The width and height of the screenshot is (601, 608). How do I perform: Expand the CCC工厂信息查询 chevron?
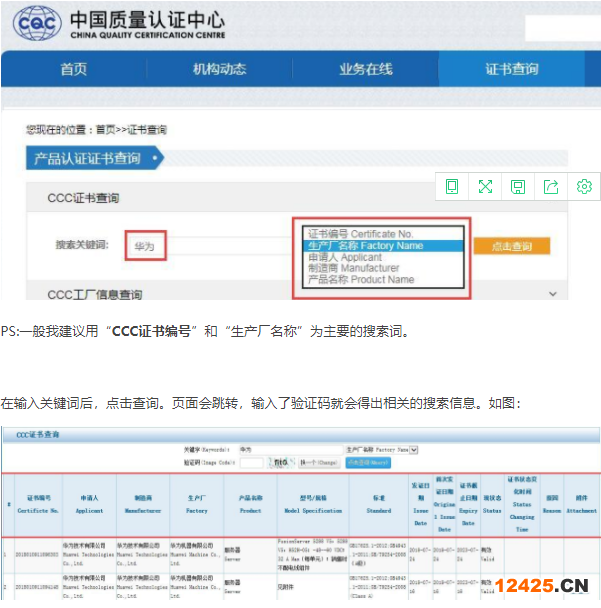(x=553, y=294)
